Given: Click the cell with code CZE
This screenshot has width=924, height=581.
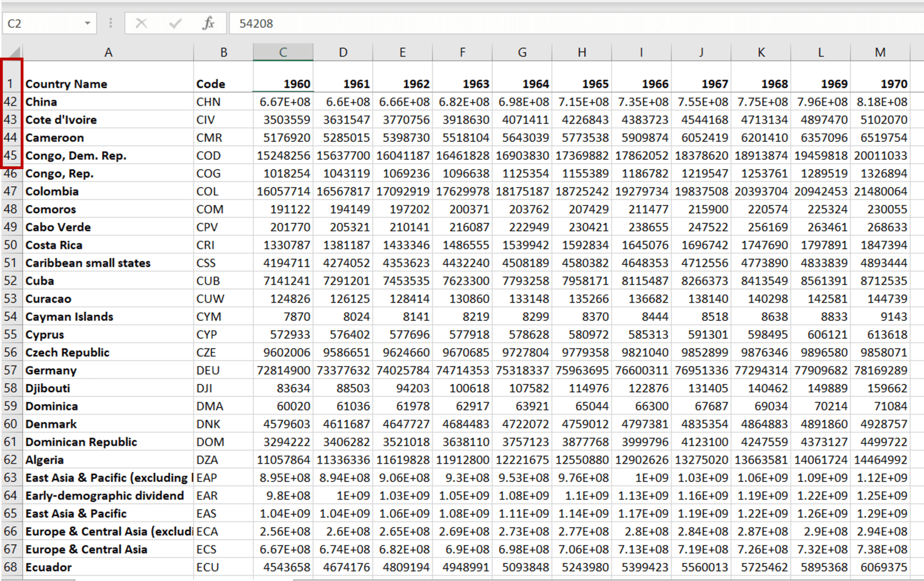Looking at the screenshot, I should pos(223,352).
